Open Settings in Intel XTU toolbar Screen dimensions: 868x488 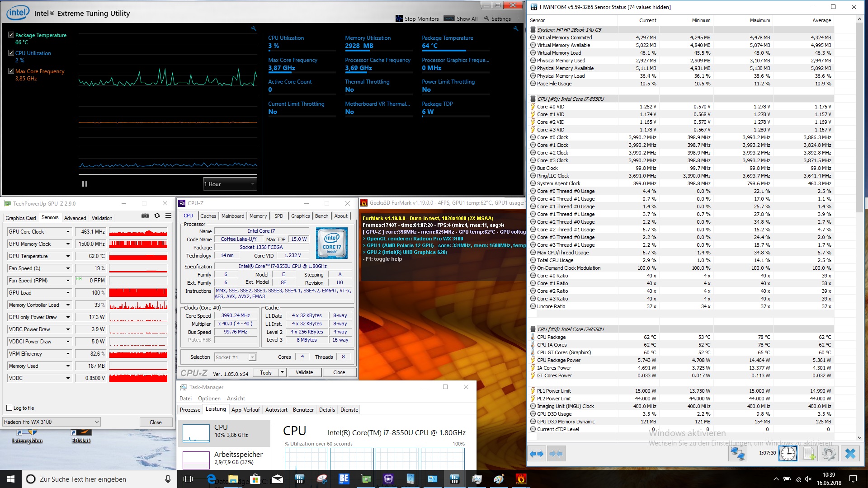click(497, 19)
